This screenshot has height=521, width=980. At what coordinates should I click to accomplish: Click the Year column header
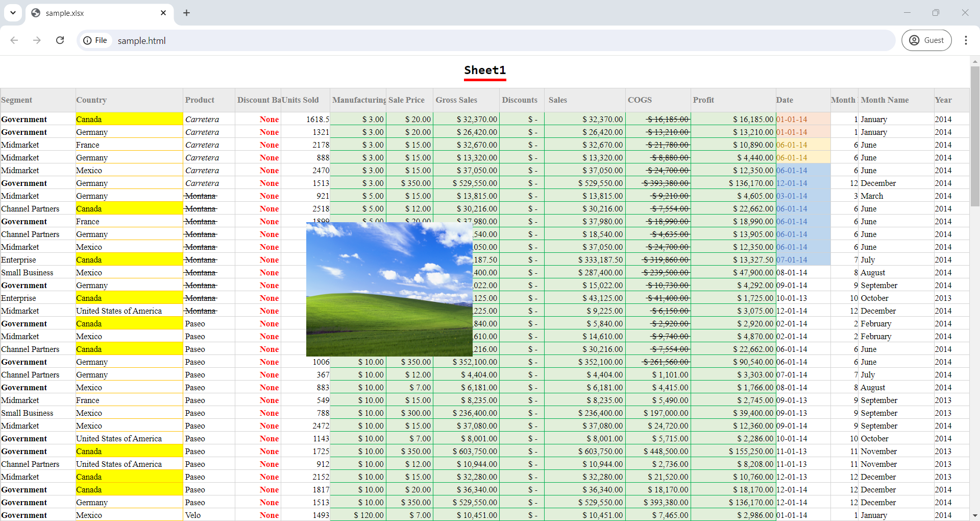[951, 100]
